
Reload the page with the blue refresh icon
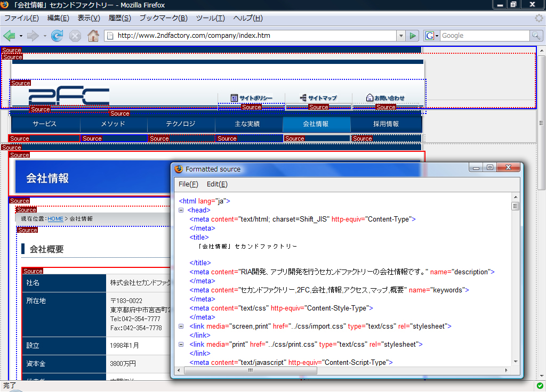click(x=57, y=36)
